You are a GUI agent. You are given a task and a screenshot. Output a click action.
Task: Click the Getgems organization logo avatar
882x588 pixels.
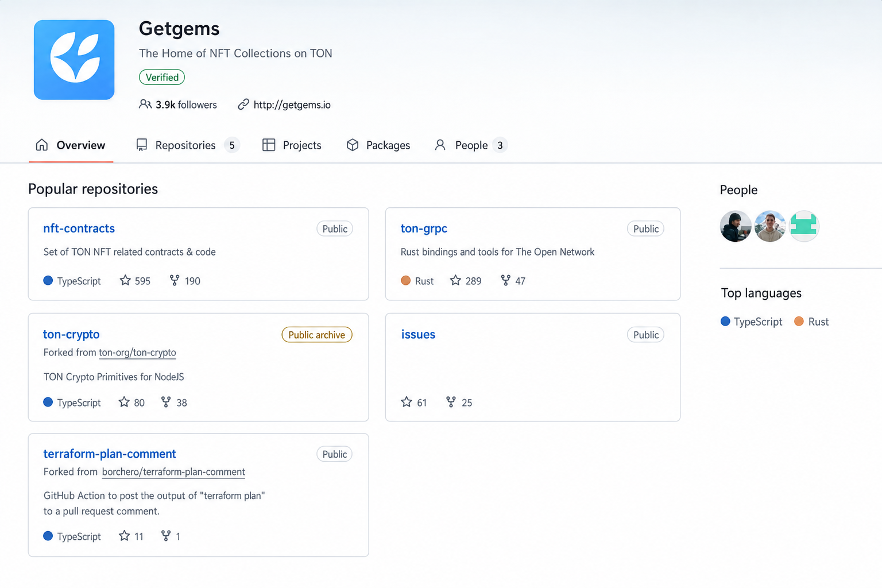74,60
